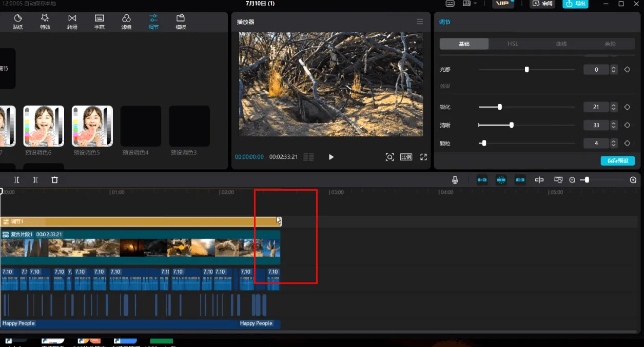Switch to the 基础 tab

tap(464, 44)
